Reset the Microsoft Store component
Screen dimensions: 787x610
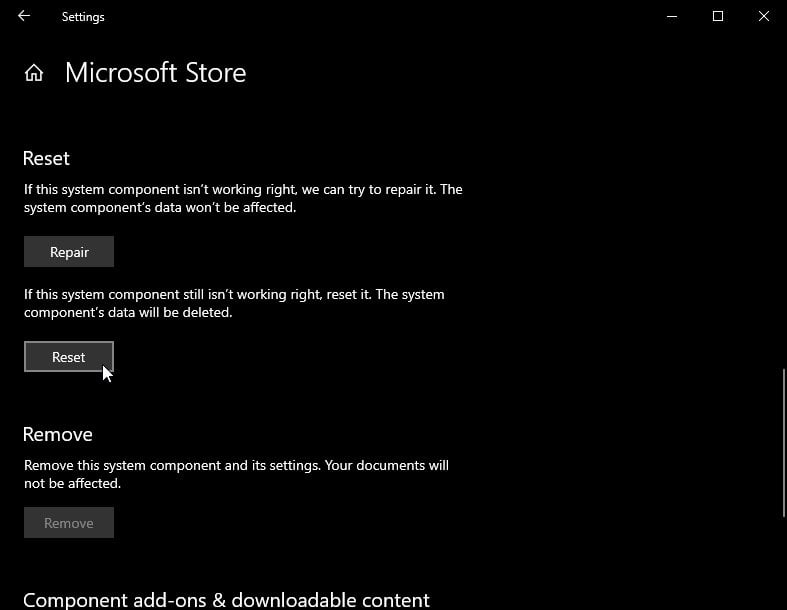pyautogui.click(x=69, y=357)
